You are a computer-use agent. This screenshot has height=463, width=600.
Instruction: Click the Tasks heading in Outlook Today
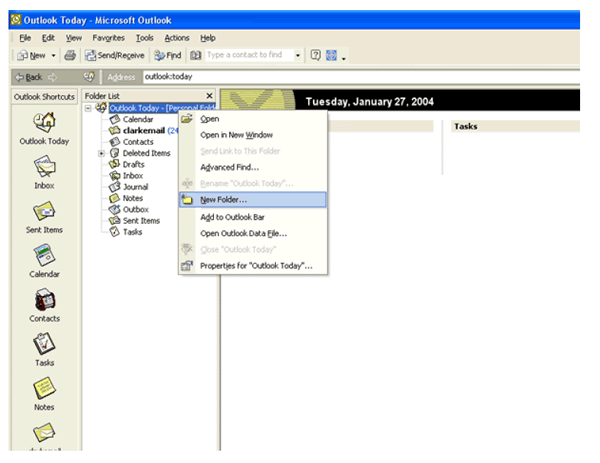click(x=465, y=126)
